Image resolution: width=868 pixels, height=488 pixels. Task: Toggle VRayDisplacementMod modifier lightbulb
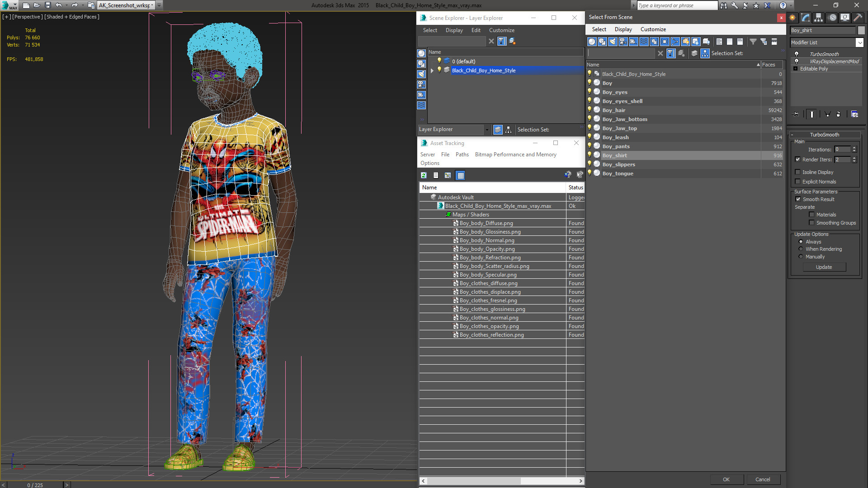797,61
